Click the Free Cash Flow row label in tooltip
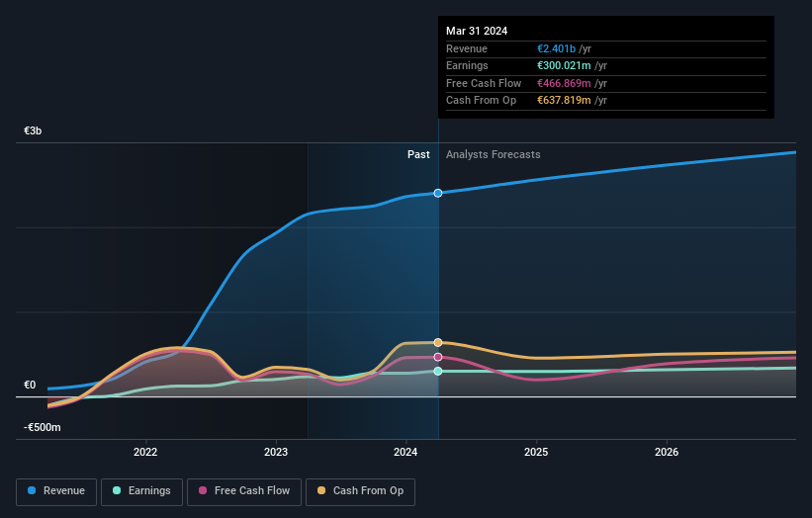 484,83
